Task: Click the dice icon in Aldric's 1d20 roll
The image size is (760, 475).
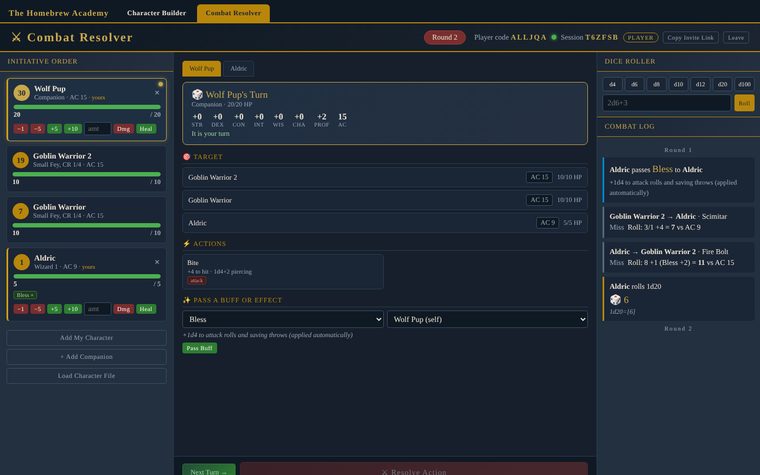Action: (x=615, y=300)
